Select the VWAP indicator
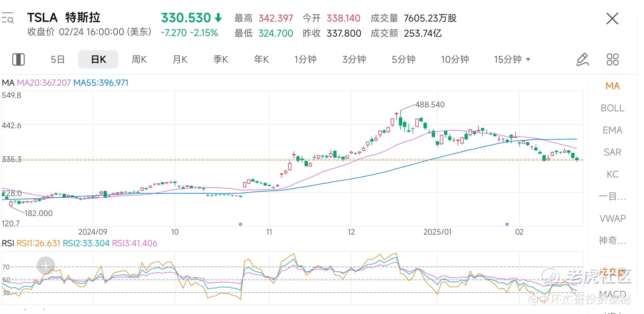 click(613, 219)
